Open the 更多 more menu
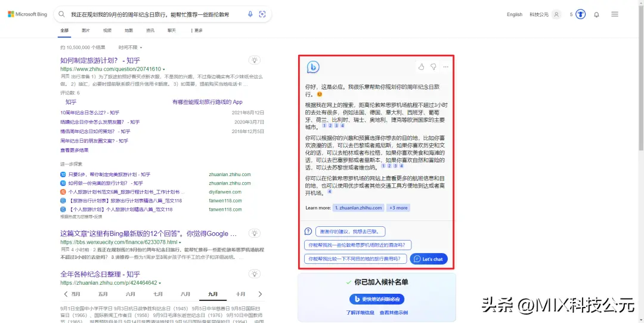Screen dimensions: 644x323 point(196,30)
